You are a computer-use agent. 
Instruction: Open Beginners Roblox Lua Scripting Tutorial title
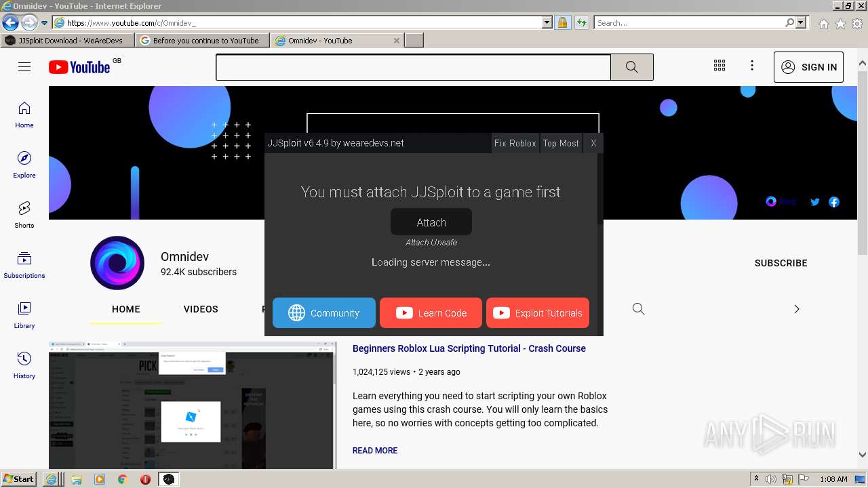point(469,348)
